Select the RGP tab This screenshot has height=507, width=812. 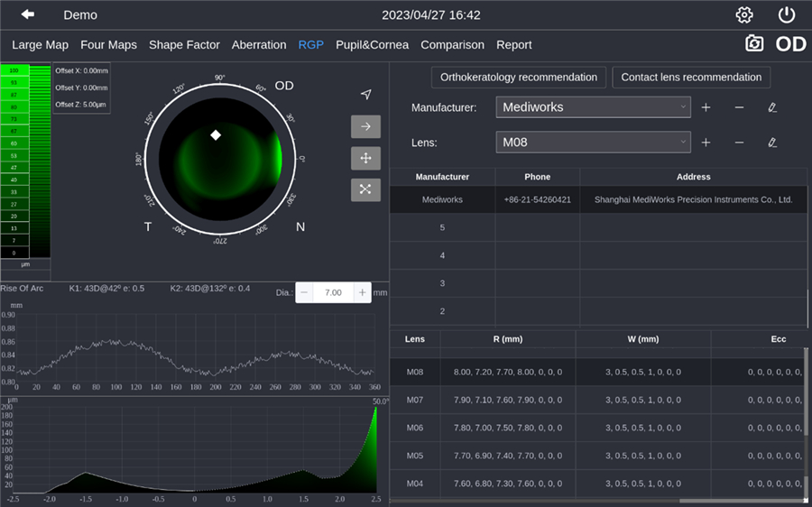(x=310, y=45)
